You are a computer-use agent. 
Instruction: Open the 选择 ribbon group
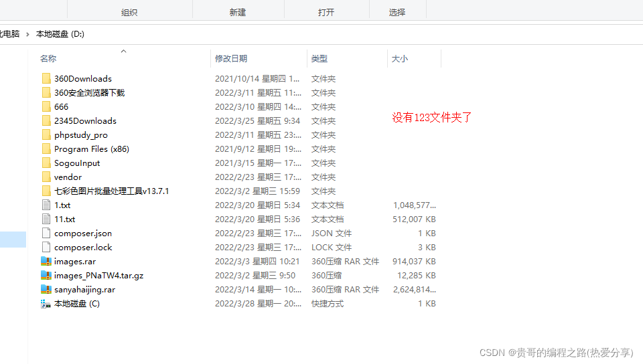397,12
